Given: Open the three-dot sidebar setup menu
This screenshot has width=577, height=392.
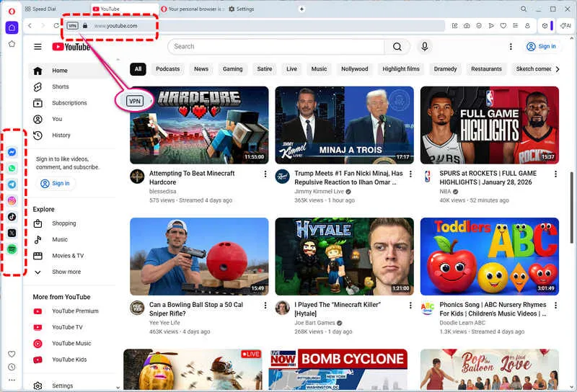Looking at the screenshot, I should pos(12,380).
